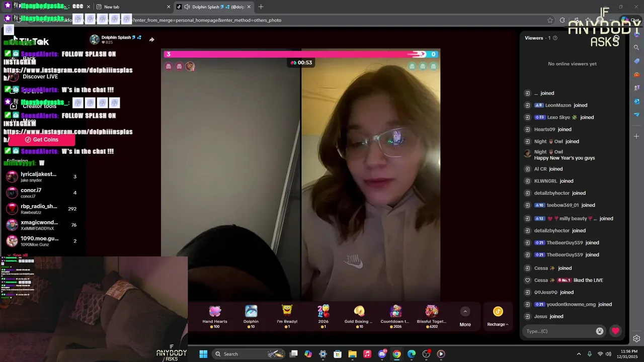Toggle the microphone tray icon
Image resolution: width=644 pixels, height=362 pixels.
pos(590,354)
